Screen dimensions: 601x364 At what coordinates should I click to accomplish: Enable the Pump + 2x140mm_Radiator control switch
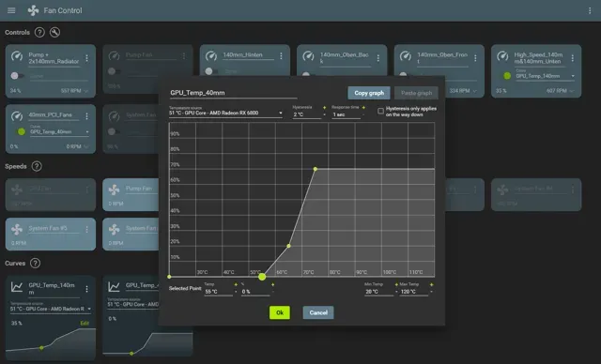[17, 76]
